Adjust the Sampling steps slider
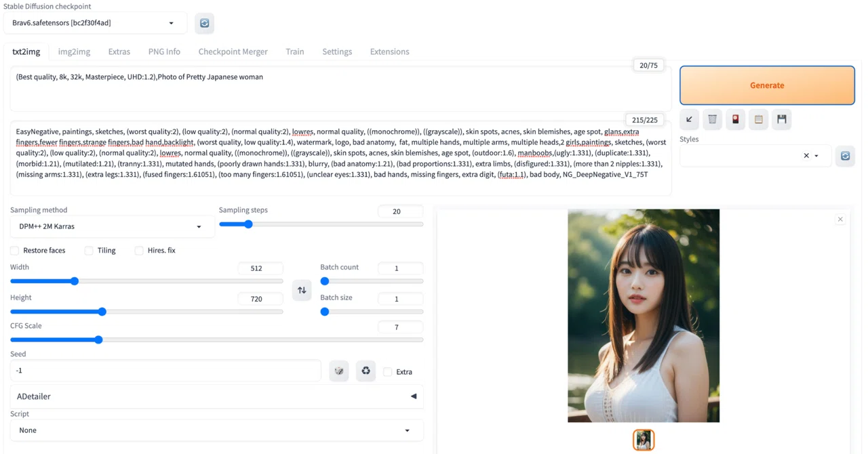 point(321,224)
